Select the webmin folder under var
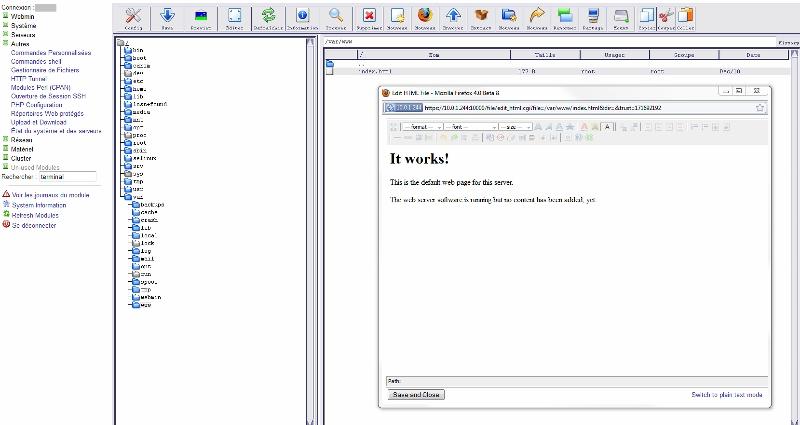Screen dimensions: 800x425 click(x=151, y=297)
